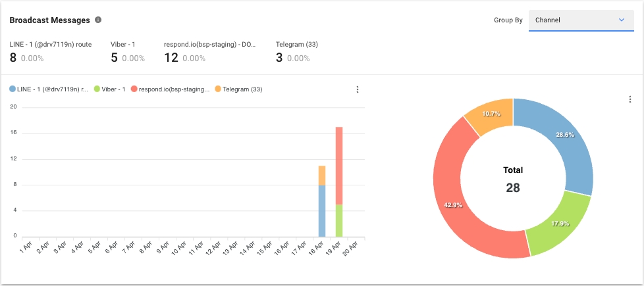
Task: Click the green Viber bar on 19 Apr
Action: [x=339, y=220]
